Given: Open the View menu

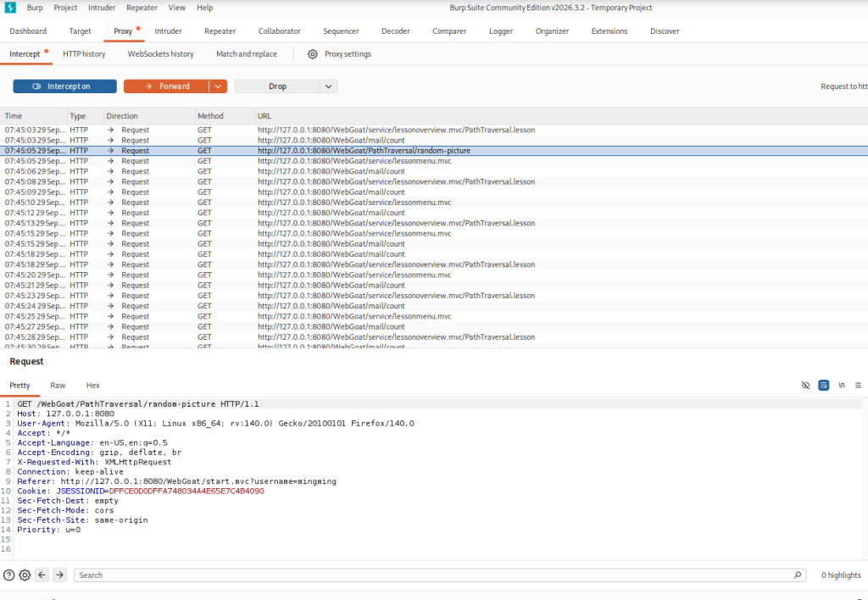Looking at the screenshot, I should pos(177,8).
